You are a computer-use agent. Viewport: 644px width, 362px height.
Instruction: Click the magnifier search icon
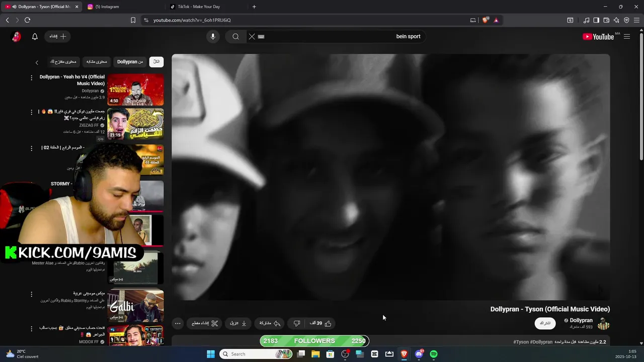coord(235,36)
